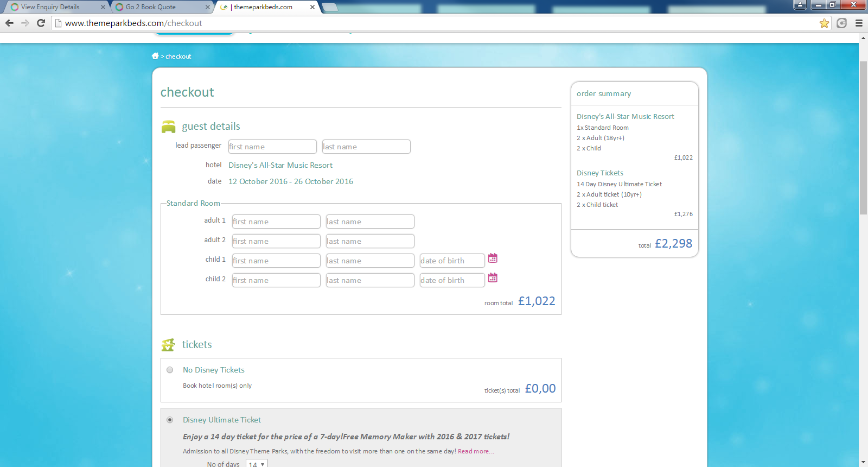Click the lead passenger first name field
The width and height of the screenshot is (868, 467).
pyautogui.click(x=272, y=147)
